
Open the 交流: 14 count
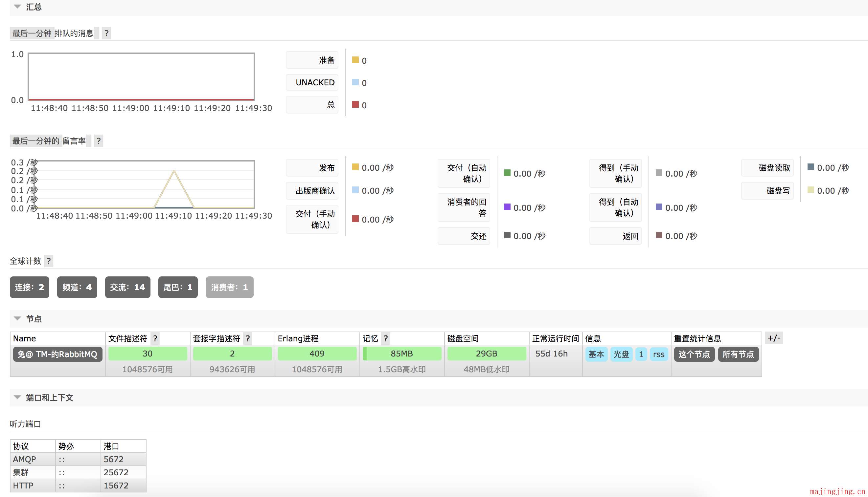coord(128,288)
